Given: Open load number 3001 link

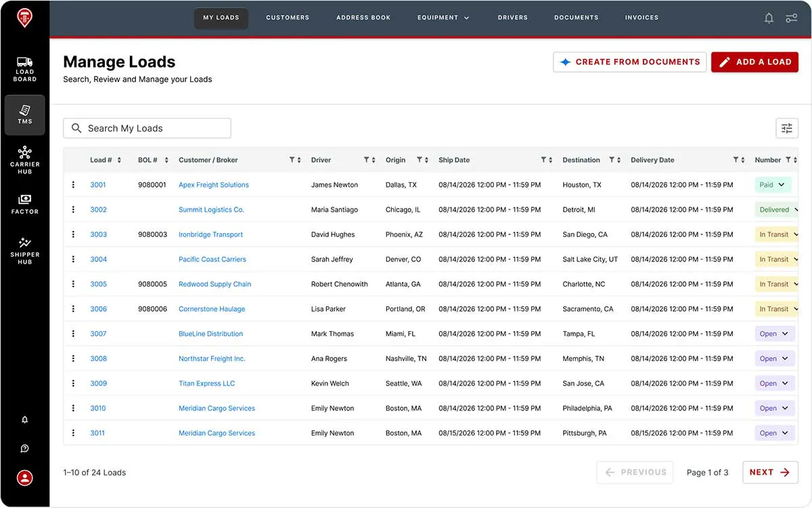Looking at the screenshot, I should click(x=98, y=184).
